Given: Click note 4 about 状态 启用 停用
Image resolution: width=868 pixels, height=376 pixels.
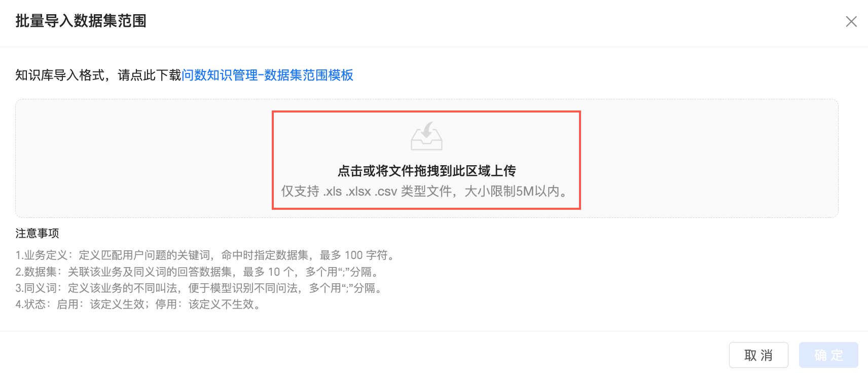Looking at the screenshot, I should point(138,304).
